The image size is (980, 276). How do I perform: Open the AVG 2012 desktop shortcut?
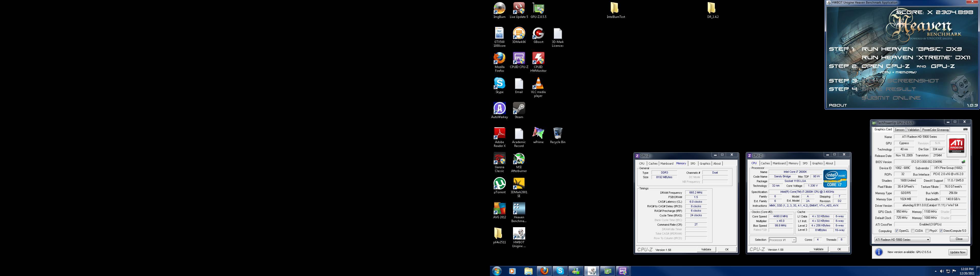499,210
